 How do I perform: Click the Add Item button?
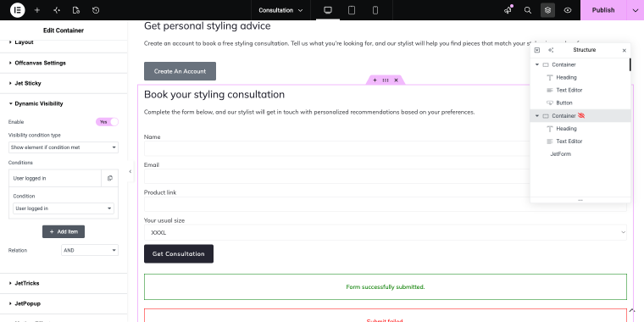[64, 231]
